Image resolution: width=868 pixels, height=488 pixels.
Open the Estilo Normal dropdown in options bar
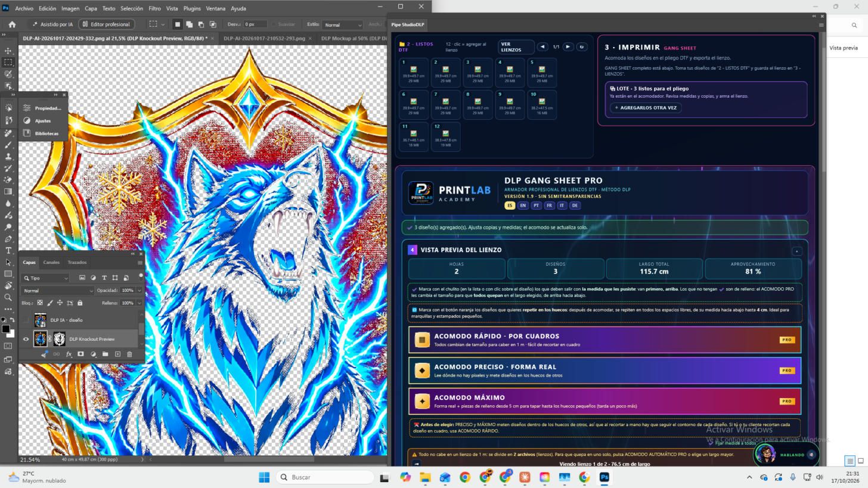click(342, 24)
